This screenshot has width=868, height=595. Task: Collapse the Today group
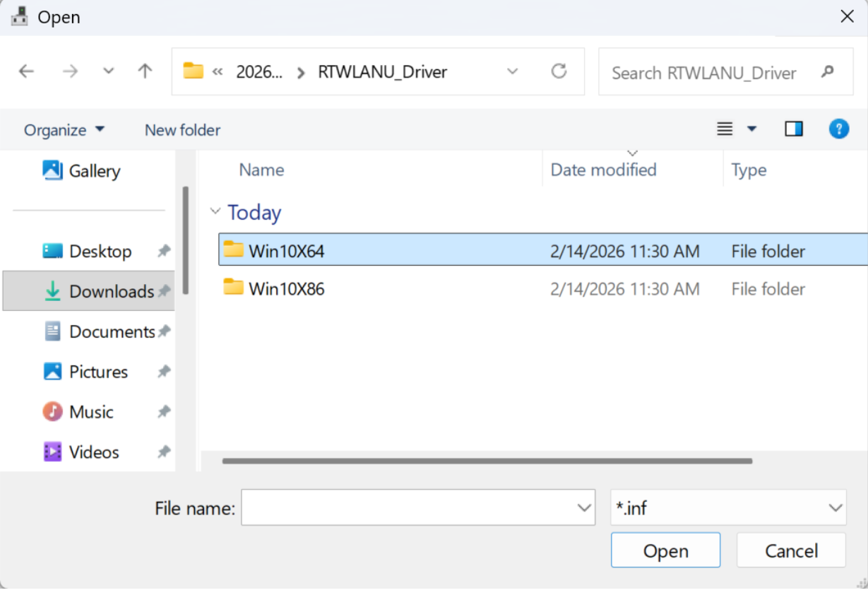[215, 212]
